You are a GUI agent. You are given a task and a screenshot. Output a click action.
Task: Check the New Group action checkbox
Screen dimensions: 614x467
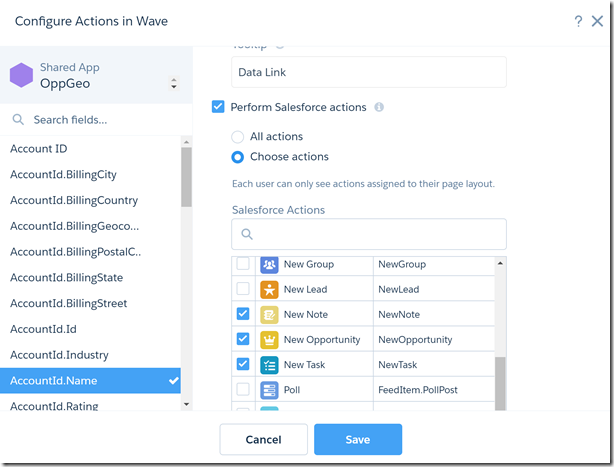(243, 263)
